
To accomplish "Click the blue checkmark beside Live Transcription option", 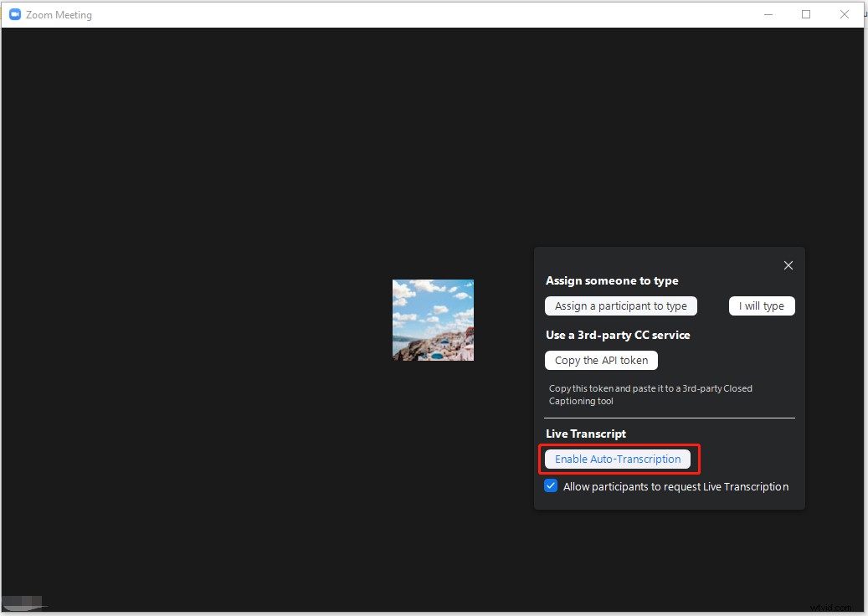I will pyautogui.click(x=550, y=485).
